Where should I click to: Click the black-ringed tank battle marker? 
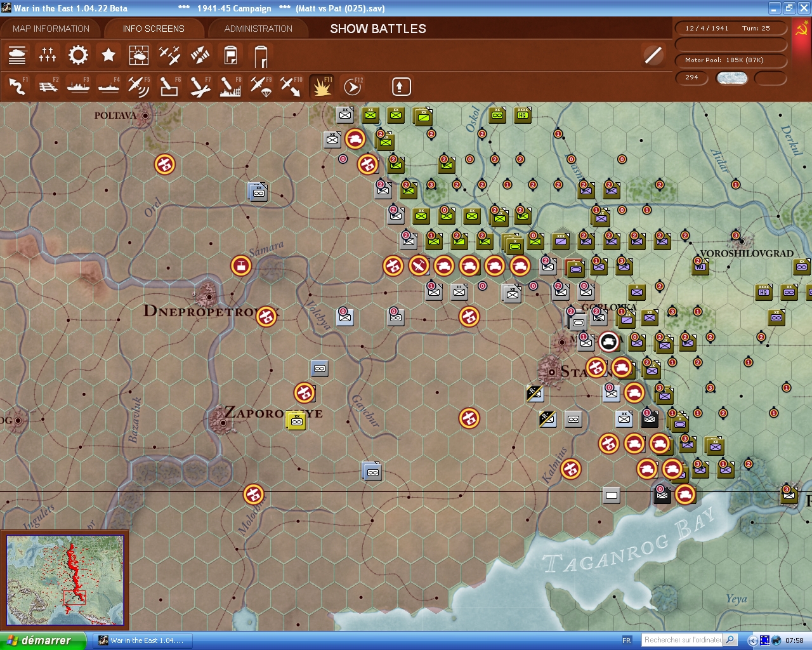609,342
